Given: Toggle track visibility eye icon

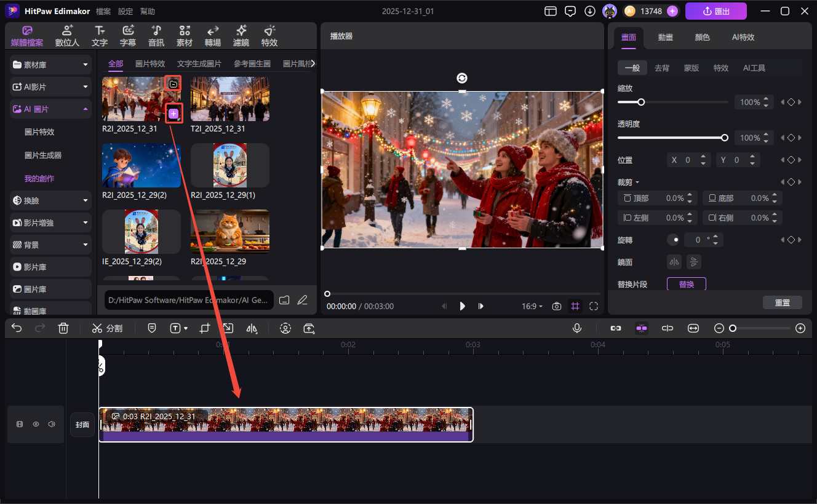Looking at the screenshot, I should [x=36, y=424].
